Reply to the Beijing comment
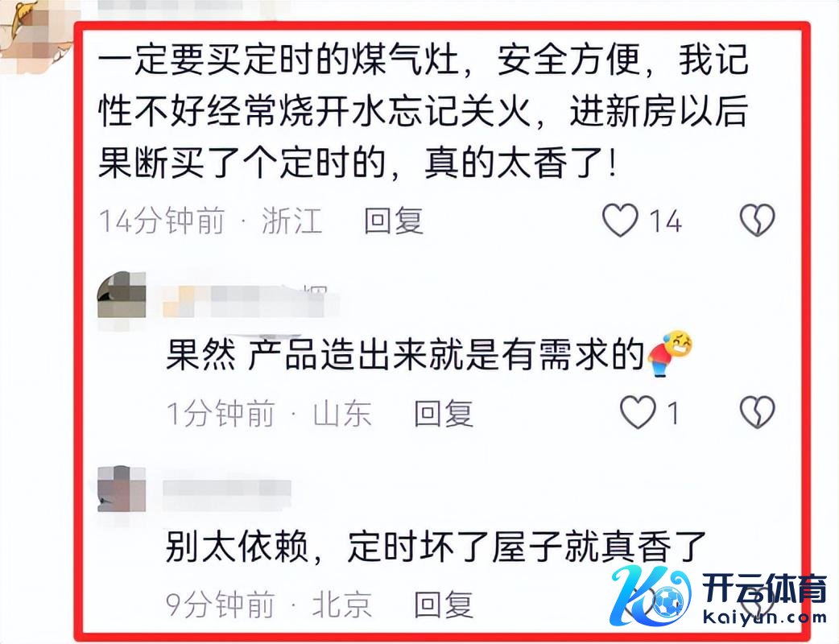839x644 pixels. click(444, 604)
